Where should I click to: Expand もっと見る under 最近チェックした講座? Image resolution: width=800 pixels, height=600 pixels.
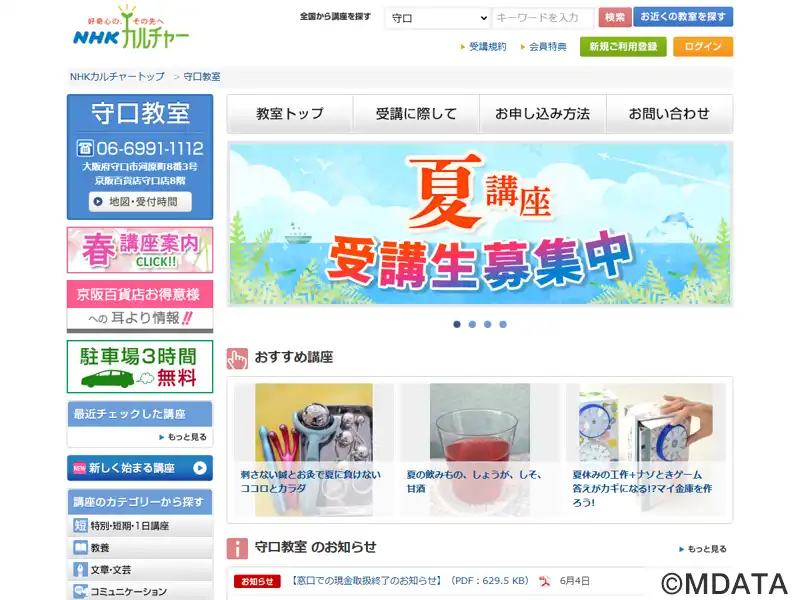[x=183, y=437]
